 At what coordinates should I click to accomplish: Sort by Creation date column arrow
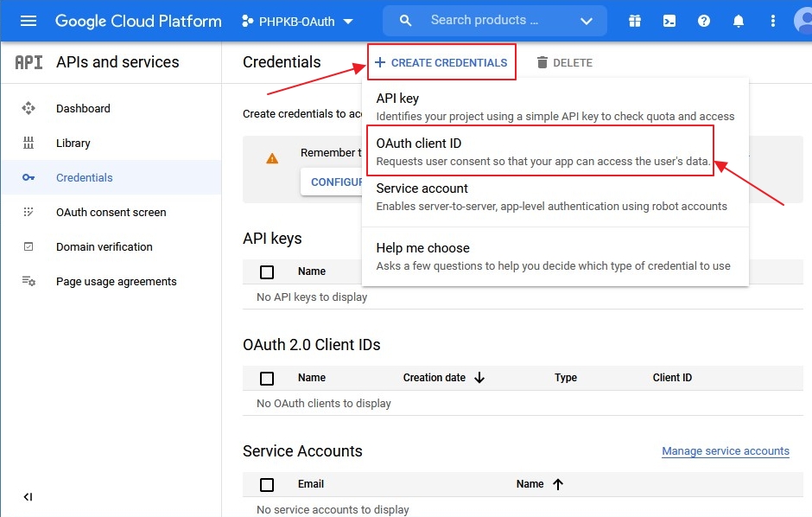[x=479, y=378]
